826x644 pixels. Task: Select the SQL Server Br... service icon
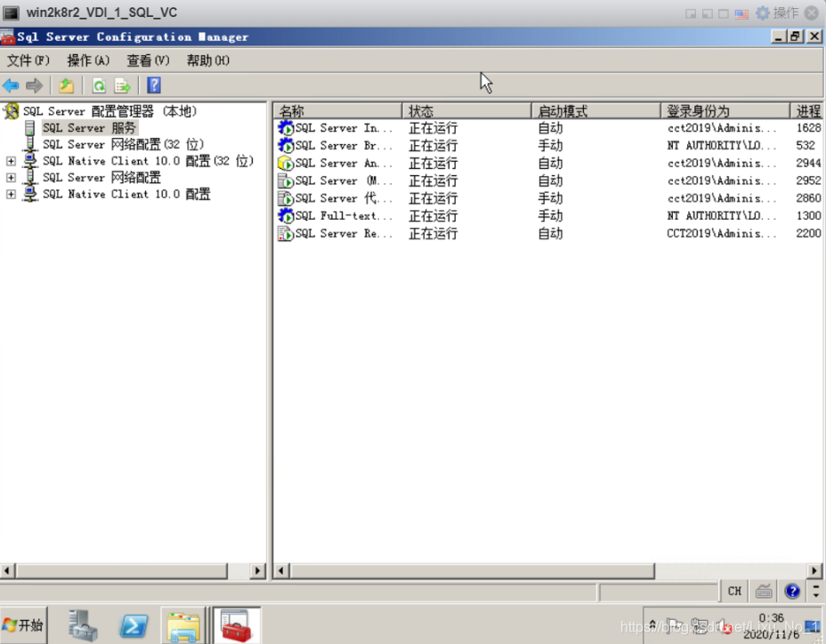pos(286,145)
